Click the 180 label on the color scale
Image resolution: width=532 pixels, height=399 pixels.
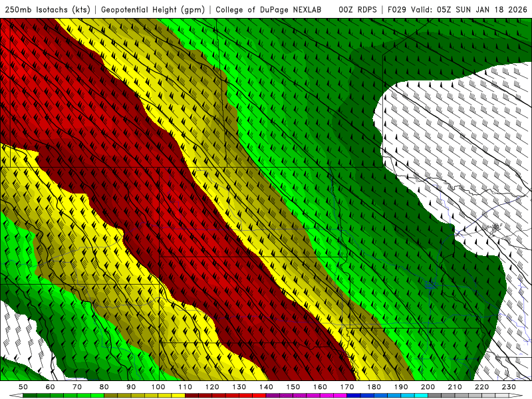pyautogui.click(x=374, y=387)
